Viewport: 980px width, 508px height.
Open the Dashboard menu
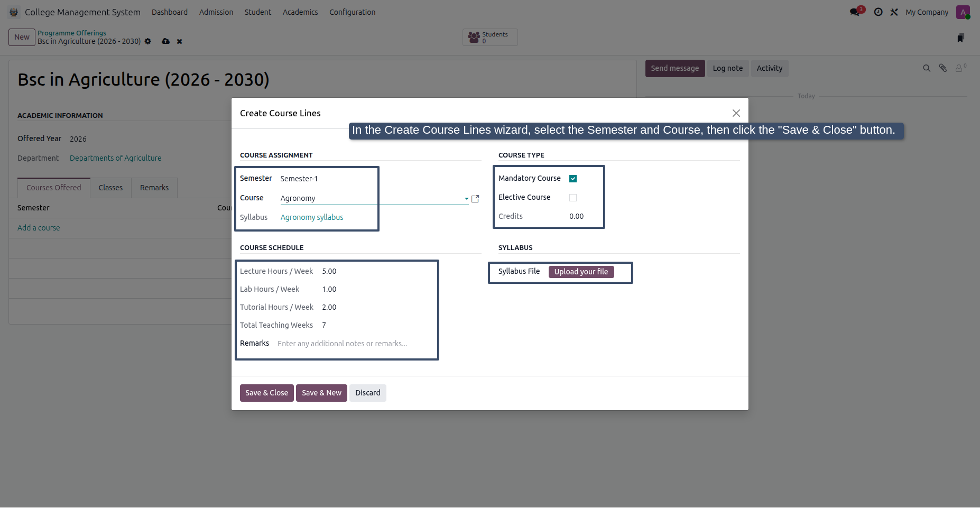(170, 12)
